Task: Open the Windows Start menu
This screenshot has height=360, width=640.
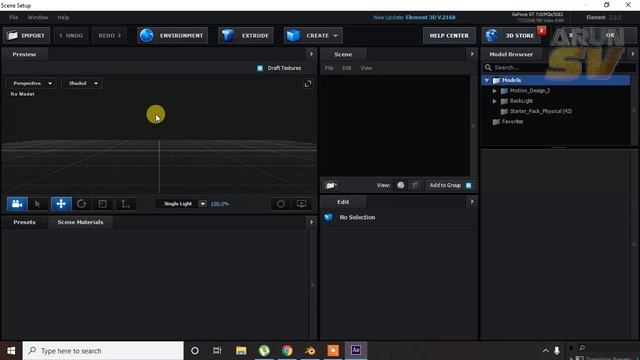Action: (x=11, y=351)
